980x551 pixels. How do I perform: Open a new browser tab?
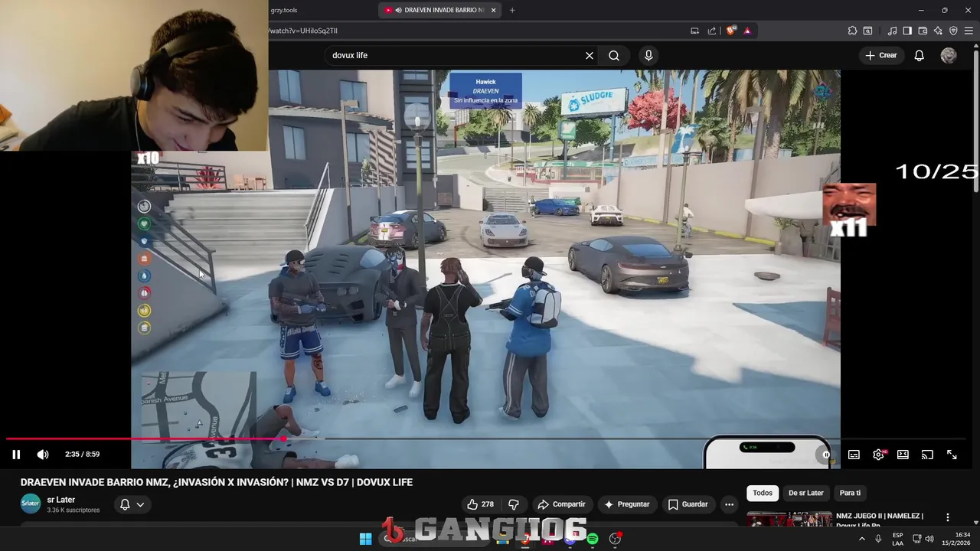pyautogui.click(x=512, y=10)
